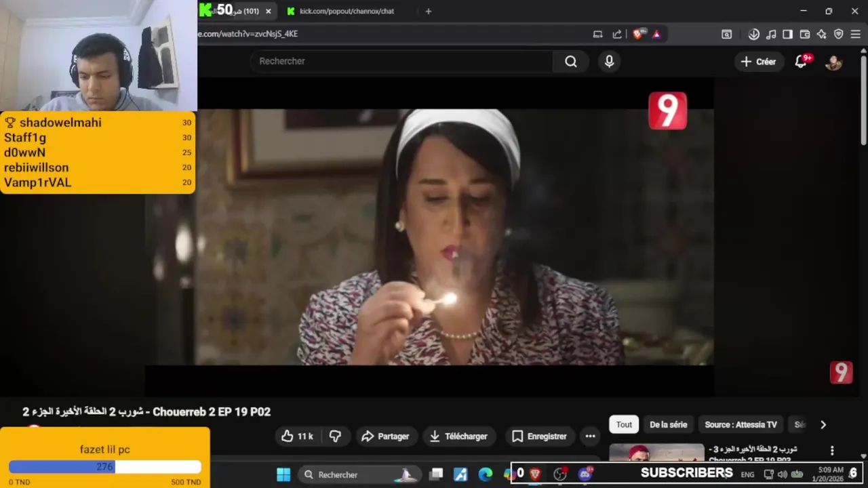
Task: Open the Brave Wallet icon
Action: [805, 34]
